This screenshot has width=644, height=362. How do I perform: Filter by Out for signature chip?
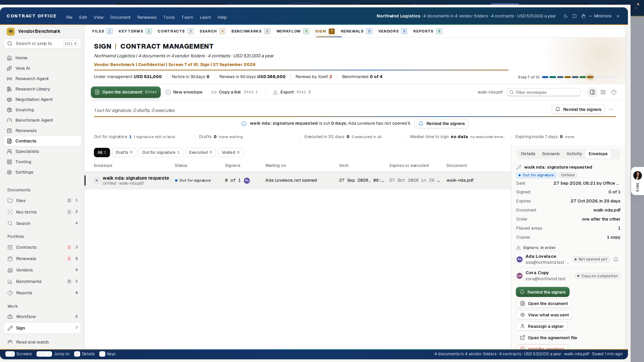pyautogui.click(x=161, y=153)
